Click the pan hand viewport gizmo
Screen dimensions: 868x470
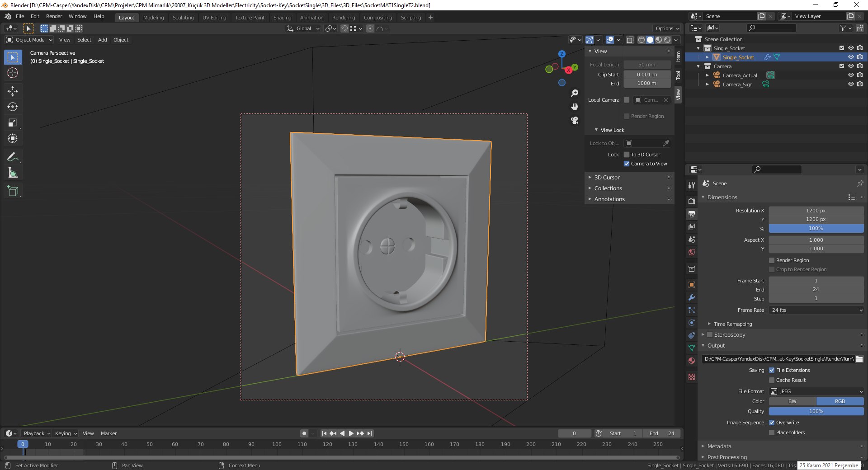[x=575, y=107]
